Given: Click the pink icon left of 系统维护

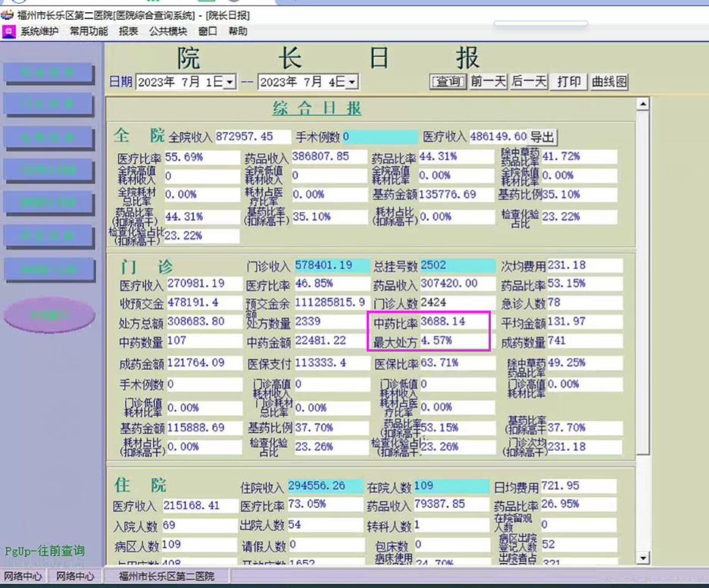Looking at the screenshot, I should (9, 32).
